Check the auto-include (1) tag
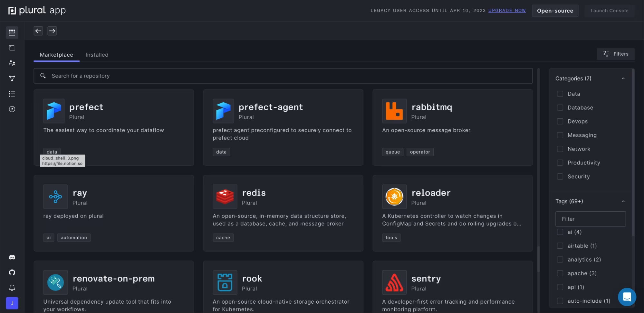Screen dimensions: 644x313 tap(560, 301)
